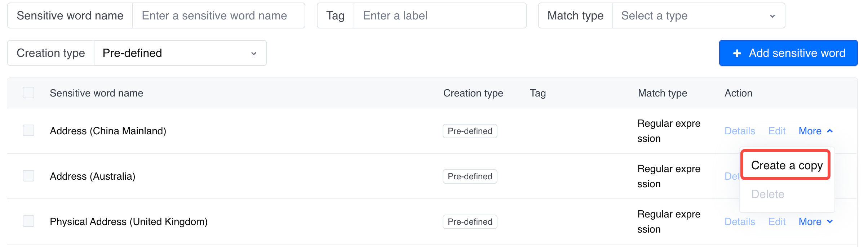Viewport: 868px width, 247px height.
Task: Choose Create a copy from the menu
Action: [787, 166]
